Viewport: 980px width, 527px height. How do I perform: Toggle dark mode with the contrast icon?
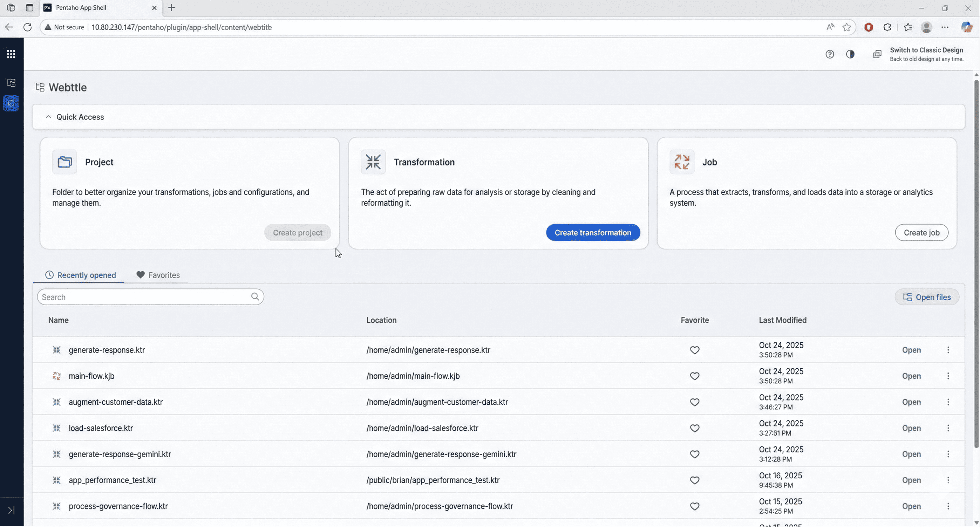850,54
